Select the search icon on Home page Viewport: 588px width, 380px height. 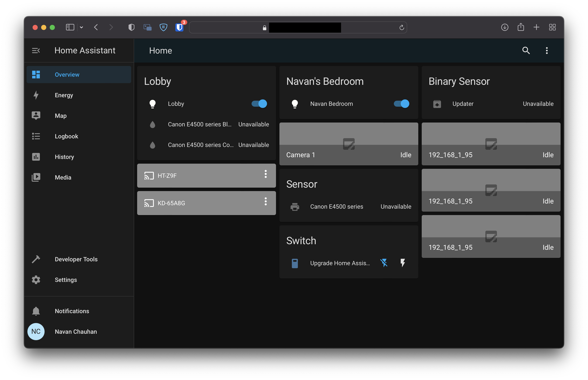pos(526,50)
